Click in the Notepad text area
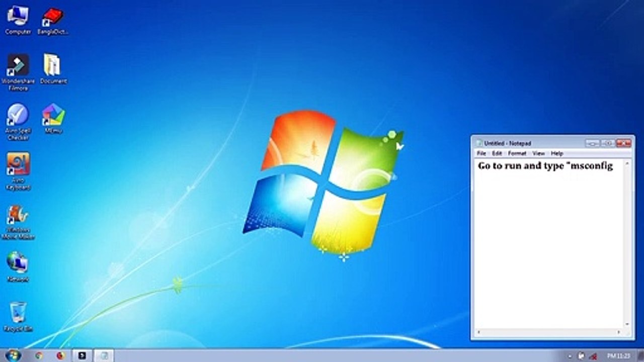 [x=549, y=244]
